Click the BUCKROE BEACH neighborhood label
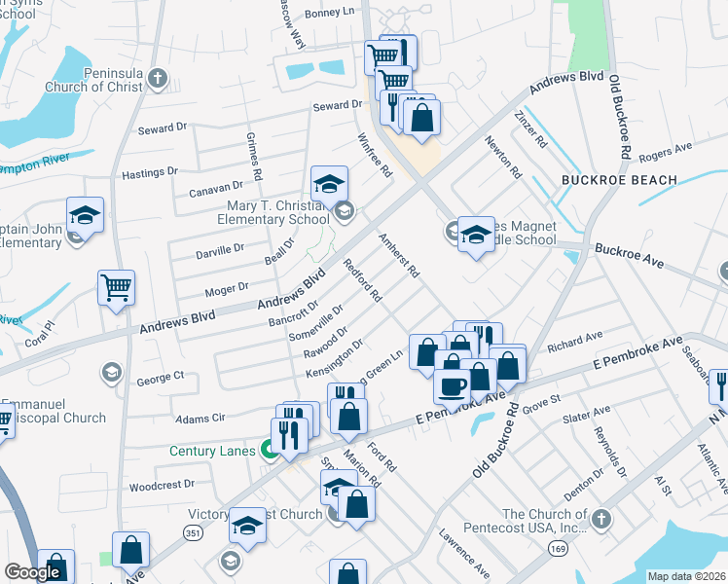Viewport: 728px width, 584px height. (619, 180)
